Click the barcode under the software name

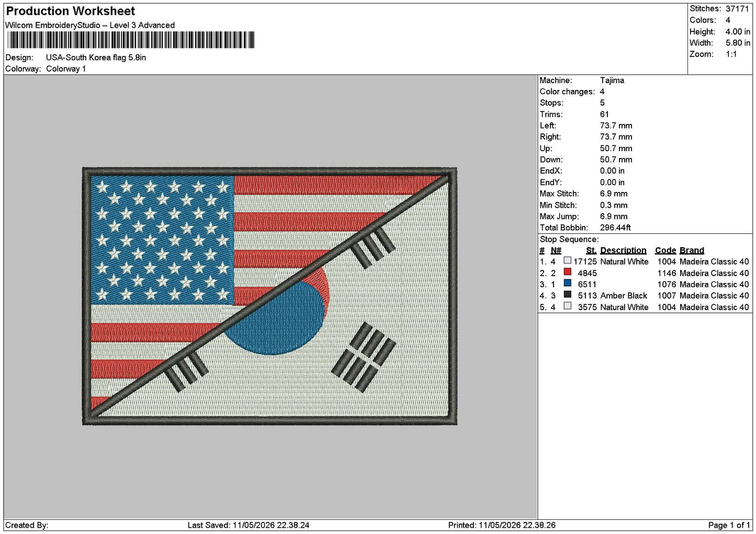click(x=131, y=40)
